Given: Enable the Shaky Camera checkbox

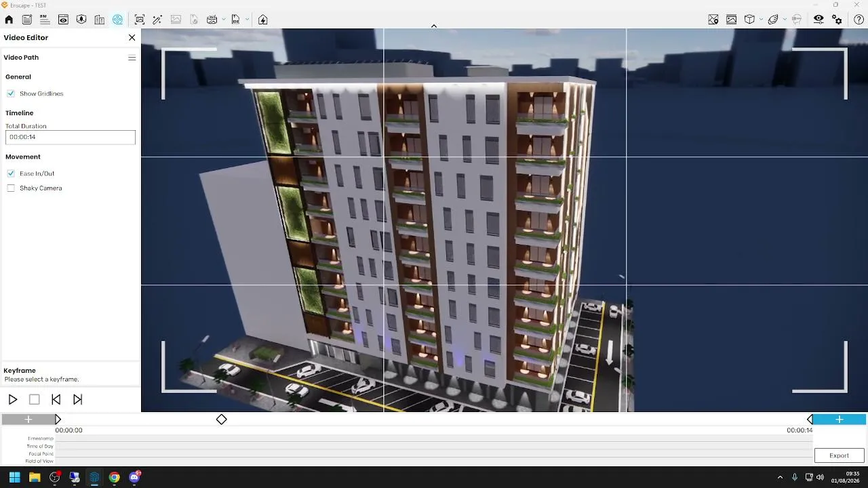Looking at the screenshot, I should point(11,188).
